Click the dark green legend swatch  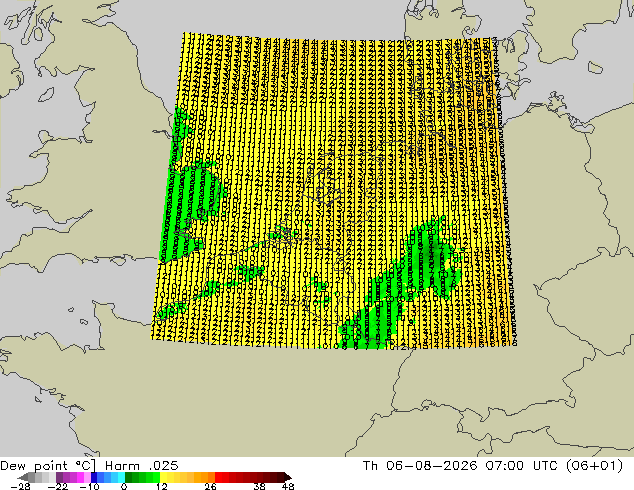[x=129, y=477]
